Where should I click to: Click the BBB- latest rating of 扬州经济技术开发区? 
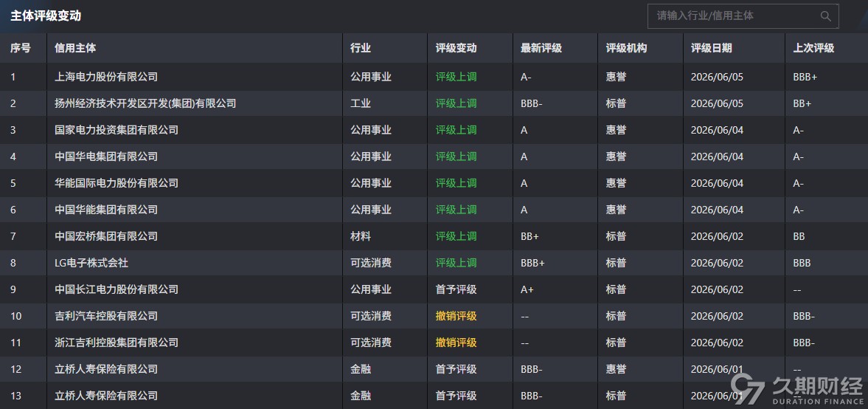coord(532,103)
